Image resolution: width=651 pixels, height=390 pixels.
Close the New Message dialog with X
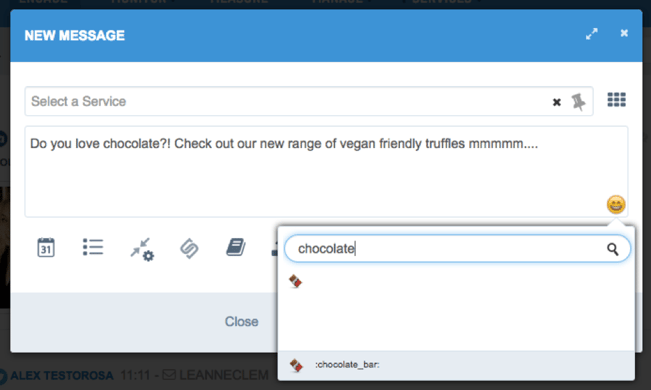pyautogui.click(x=624, y=33)
